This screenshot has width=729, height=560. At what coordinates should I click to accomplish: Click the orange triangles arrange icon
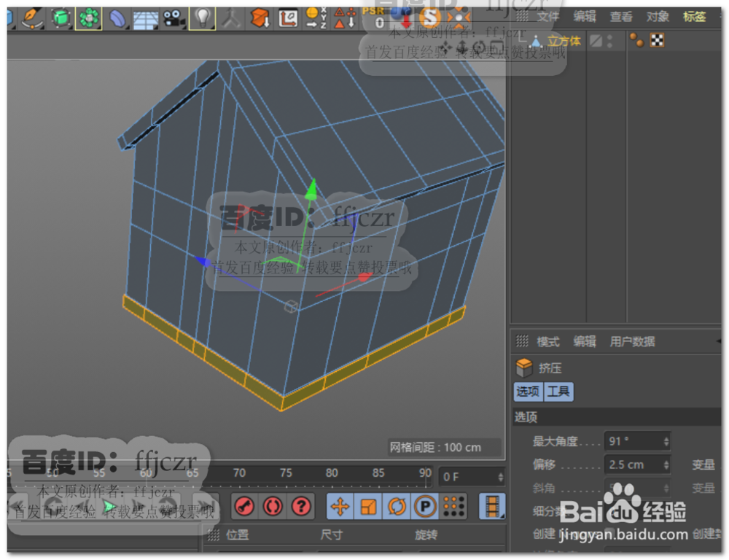(345, 18)
